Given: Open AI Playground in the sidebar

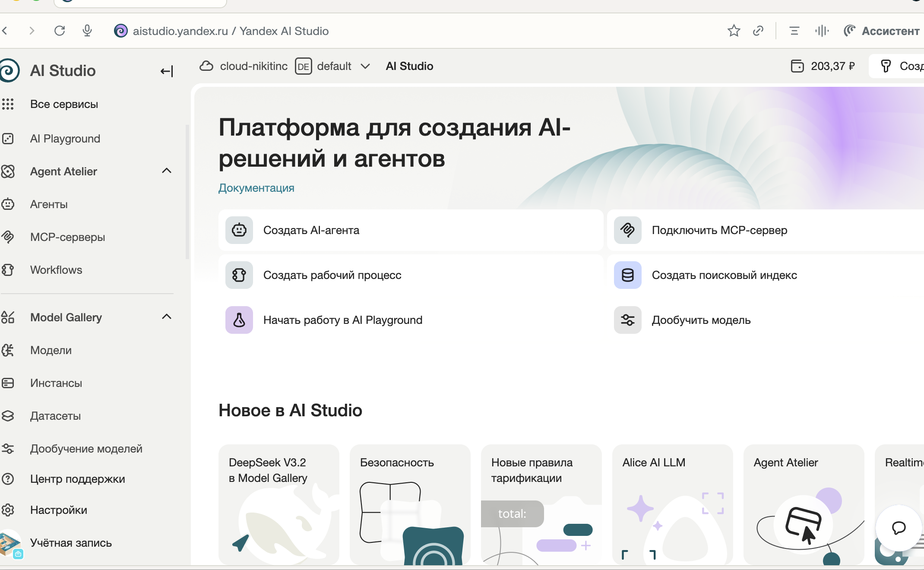Looking at the screenshot, I should 65,139.
